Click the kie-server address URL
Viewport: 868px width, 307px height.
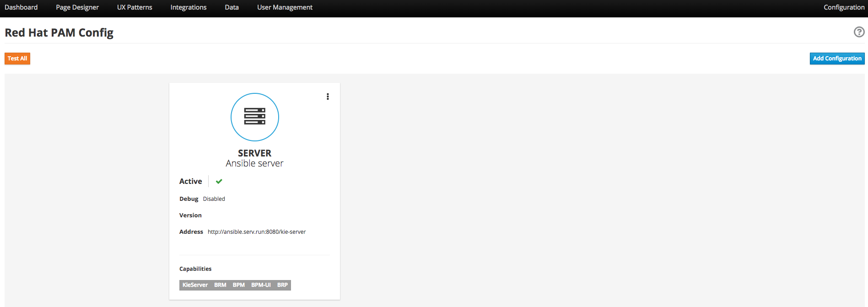(257, 232)
